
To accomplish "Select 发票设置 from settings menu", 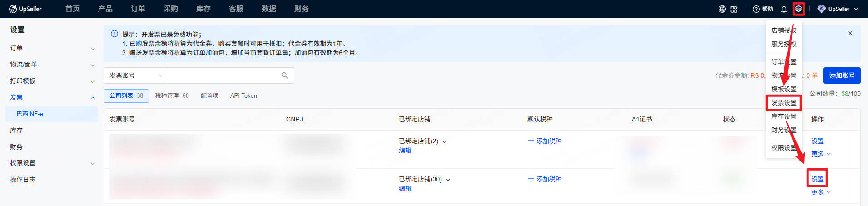I will click(x=784, y=103).
